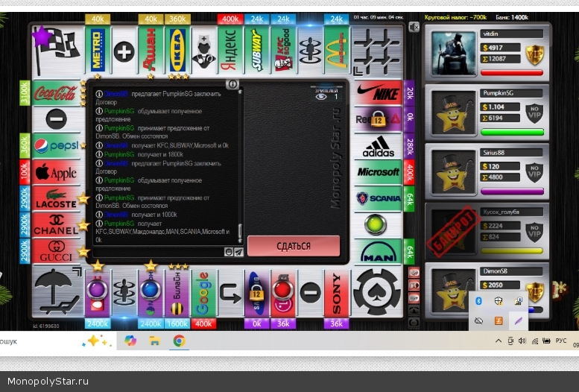Open the emoji picker in chat
This screenshot has width=579, height=392.
click(x=229, y=252)
